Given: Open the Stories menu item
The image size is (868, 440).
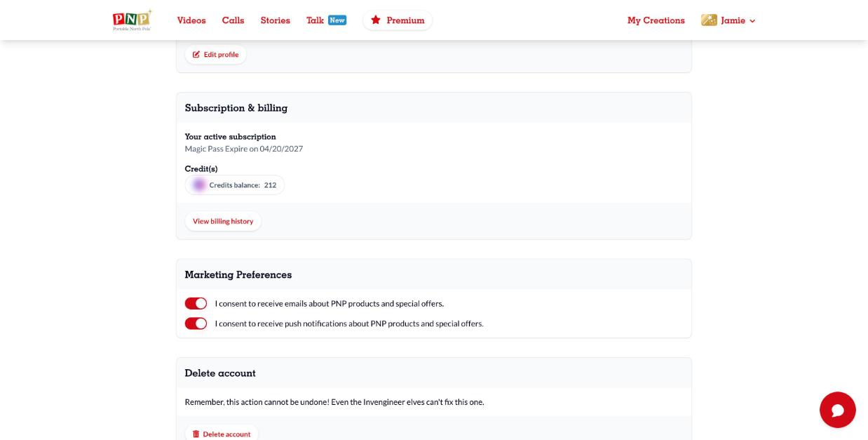Looking at the screenshot, I should coord(276,20).
